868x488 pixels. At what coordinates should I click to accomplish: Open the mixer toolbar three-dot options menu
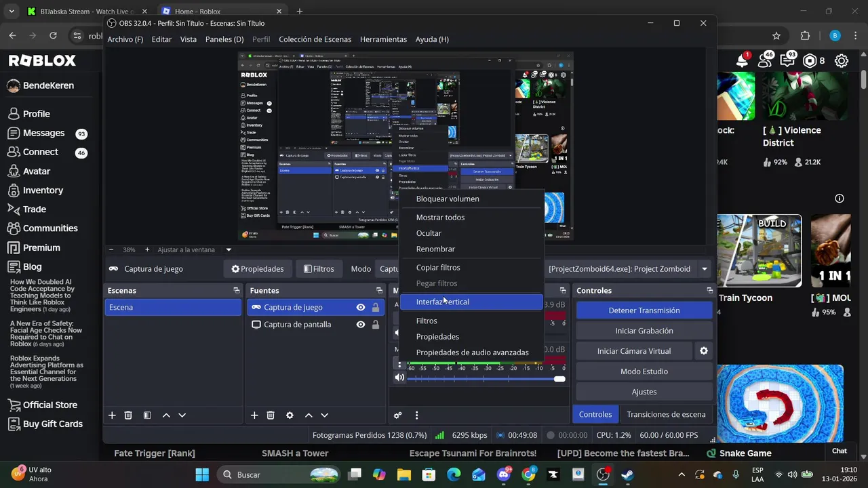click(x=416, y=415)
